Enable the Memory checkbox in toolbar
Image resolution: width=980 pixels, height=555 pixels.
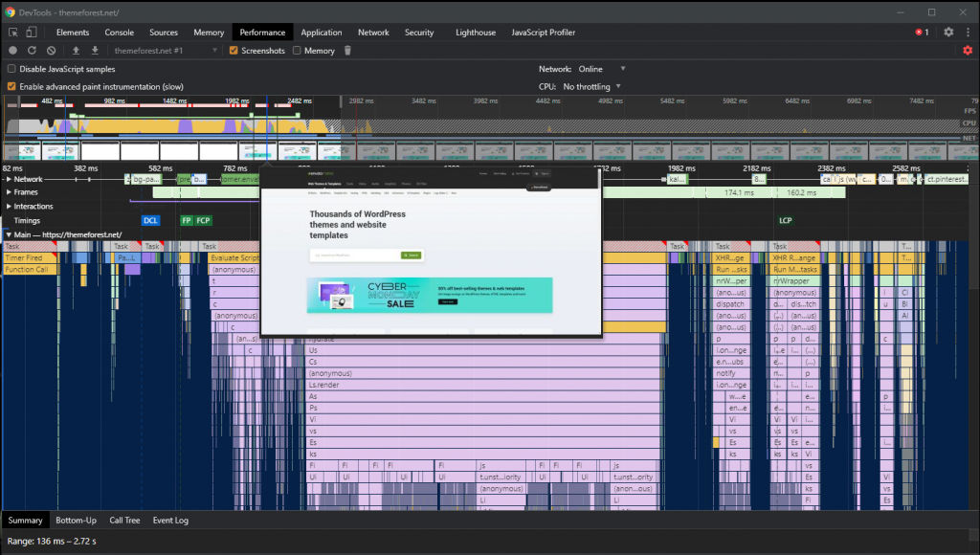click(297, 51)
